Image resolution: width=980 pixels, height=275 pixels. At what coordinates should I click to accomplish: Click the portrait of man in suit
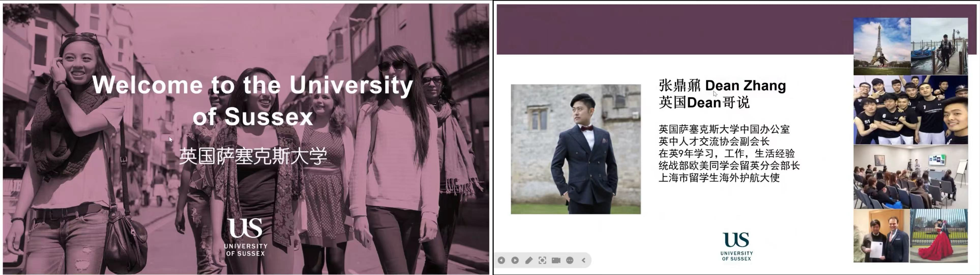tap(576, 149)
